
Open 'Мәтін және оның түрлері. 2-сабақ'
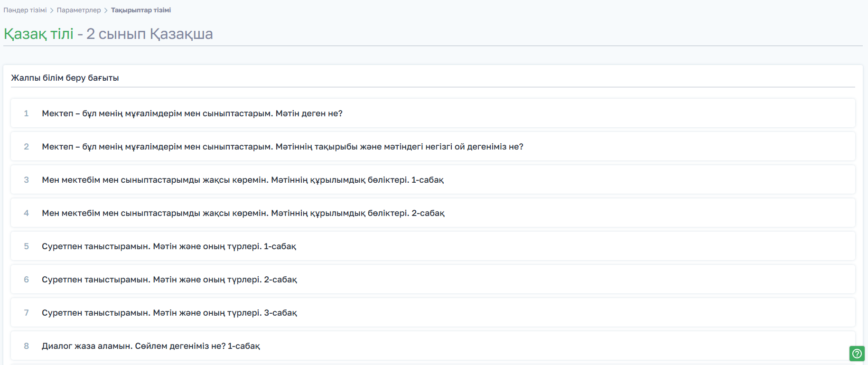pos(169,280)
